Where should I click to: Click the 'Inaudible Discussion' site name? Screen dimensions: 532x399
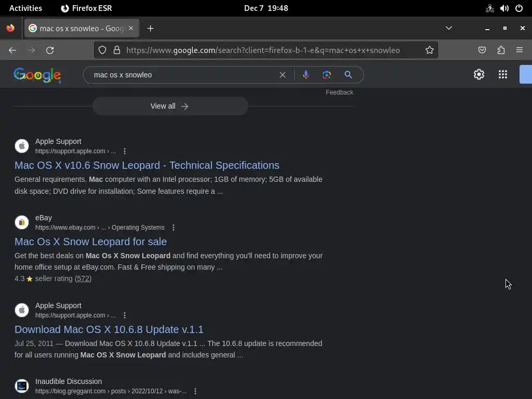point(69,381)
